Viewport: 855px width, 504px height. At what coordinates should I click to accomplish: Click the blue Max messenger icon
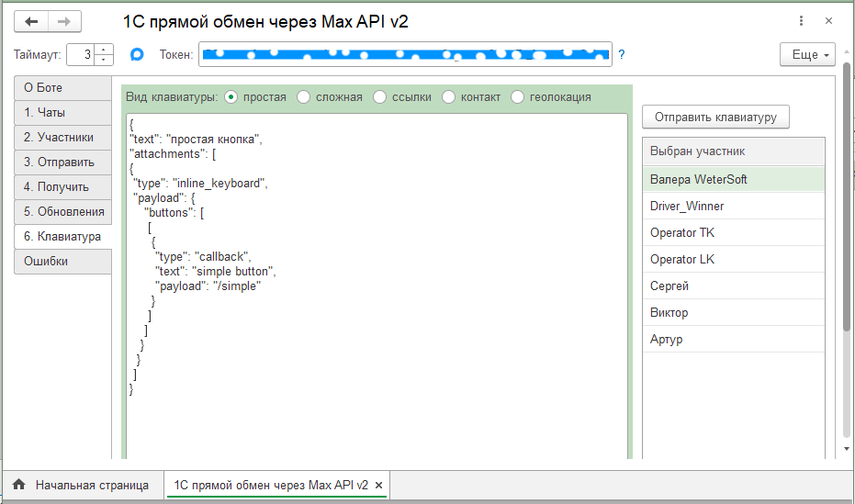[x=137, y=54]
